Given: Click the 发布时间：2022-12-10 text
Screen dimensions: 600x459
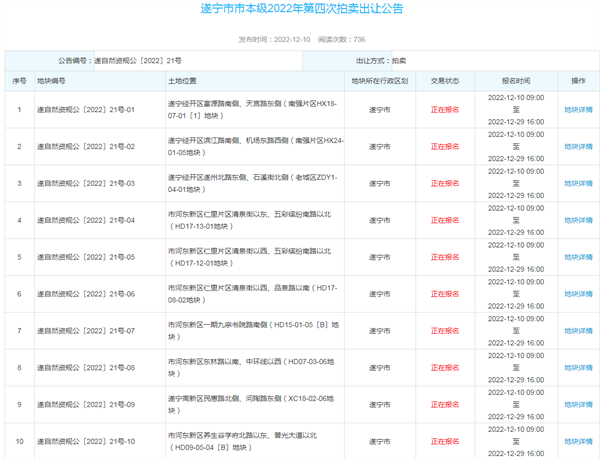Looking at the screenshot, I should click(274, 39).
